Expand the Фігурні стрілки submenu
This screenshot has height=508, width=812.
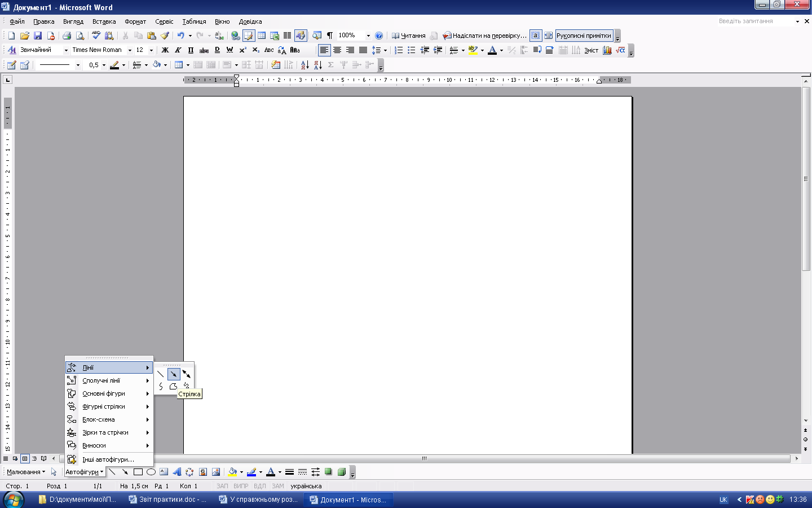109,406
